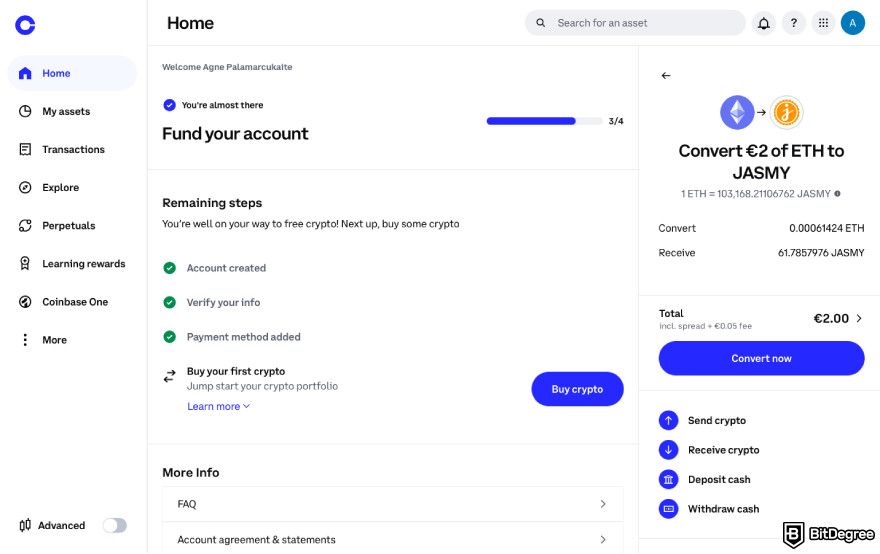The width and height of the screenshot is (880, 554).
Task: Click the blue check beside You're almost there
Action: (169, 105)
